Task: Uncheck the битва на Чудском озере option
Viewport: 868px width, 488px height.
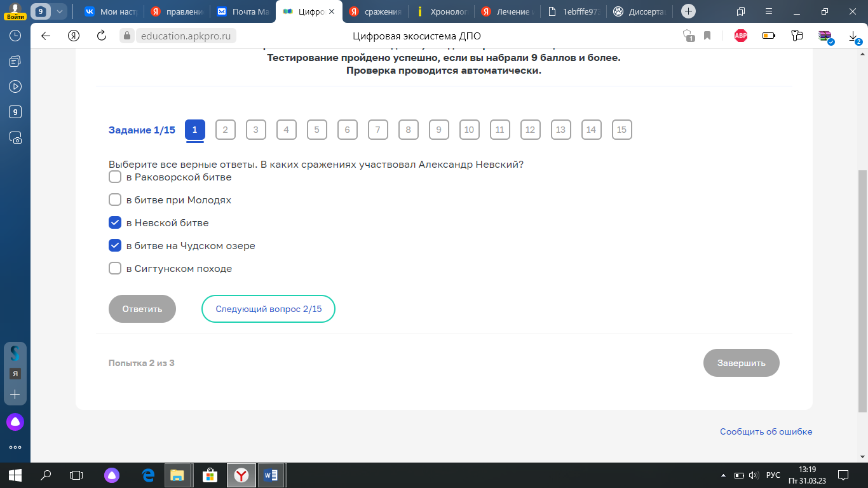Action: click(115, 246)
